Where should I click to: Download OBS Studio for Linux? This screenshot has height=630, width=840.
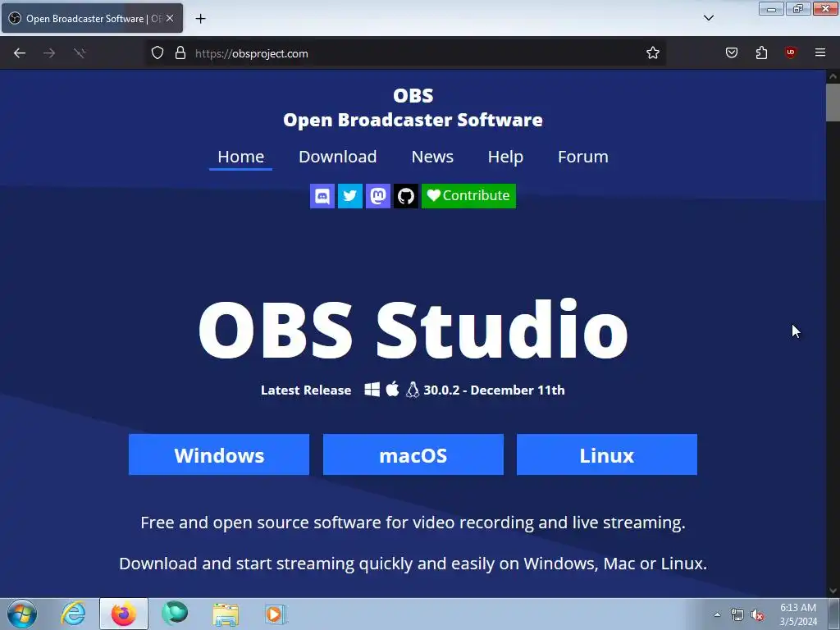coord(607,454)
